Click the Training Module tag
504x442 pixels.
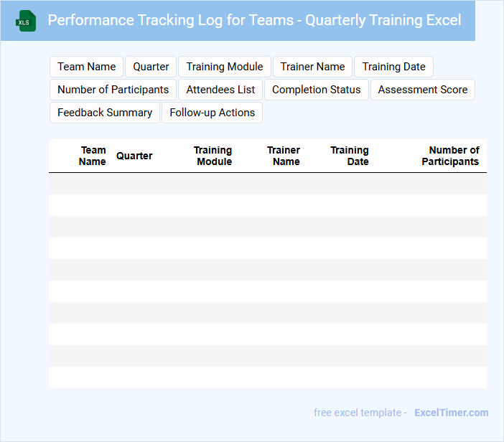225,67
